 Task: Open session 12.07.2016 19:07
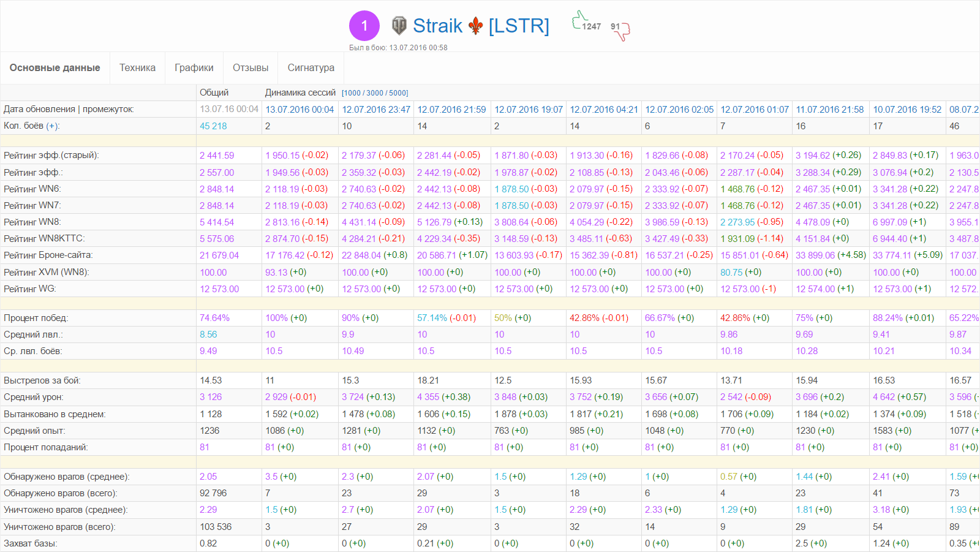529,109
